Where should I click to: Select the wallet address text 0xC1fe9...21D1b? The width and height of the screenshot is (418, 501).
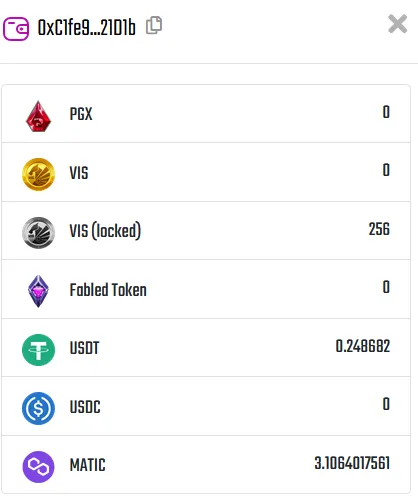point(87,27)
